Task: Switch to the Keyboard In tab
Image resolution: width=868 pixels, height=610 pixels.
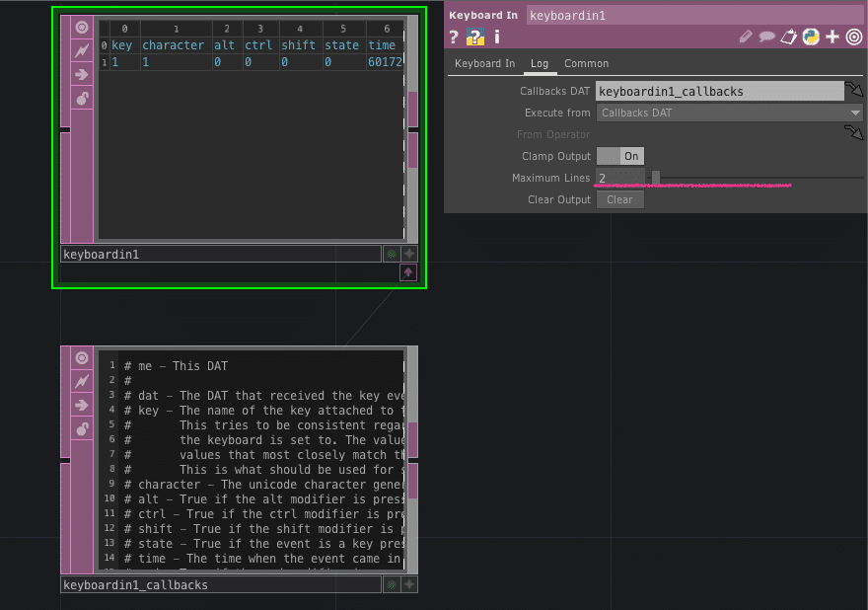Action: tap(485, 64)
